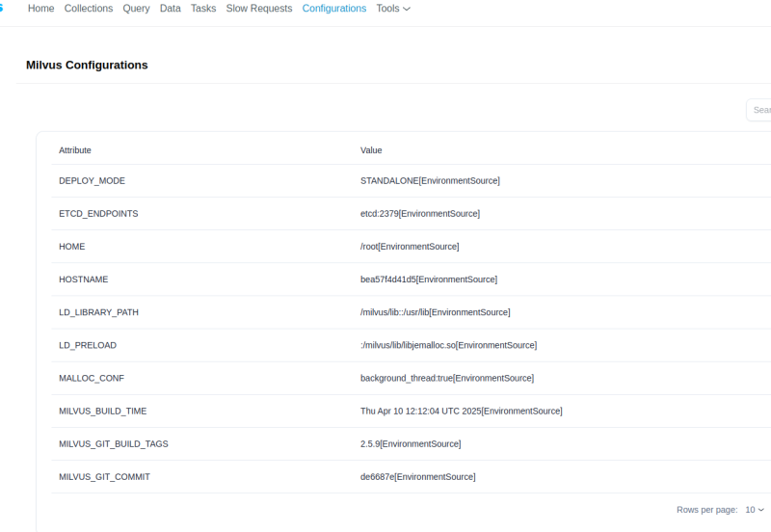The height and width of the screenshot is (532, 771).
Task: Select the LD_LIBRARY_PATH attribute cell
Action: coord(99,312)
